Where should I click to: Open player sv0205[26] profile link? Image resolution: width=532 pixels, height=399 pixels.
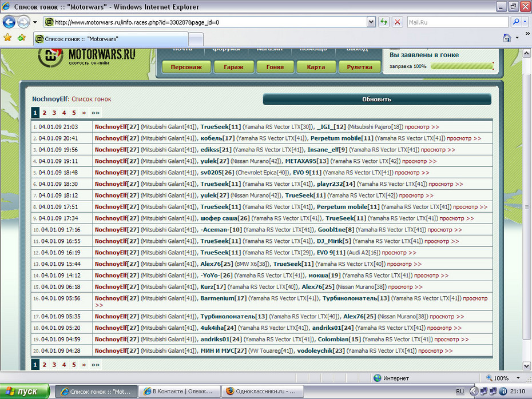[x=217, y=173]
